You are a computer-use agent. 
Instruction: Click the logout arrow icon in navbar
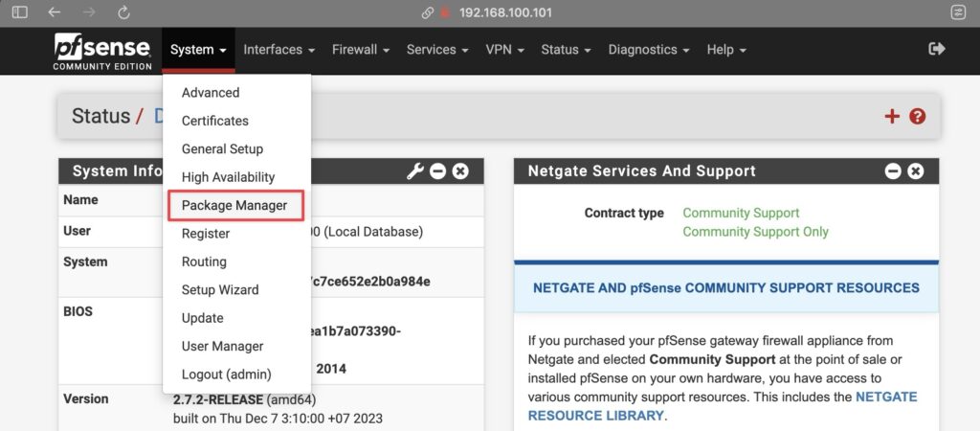(937, 49)
